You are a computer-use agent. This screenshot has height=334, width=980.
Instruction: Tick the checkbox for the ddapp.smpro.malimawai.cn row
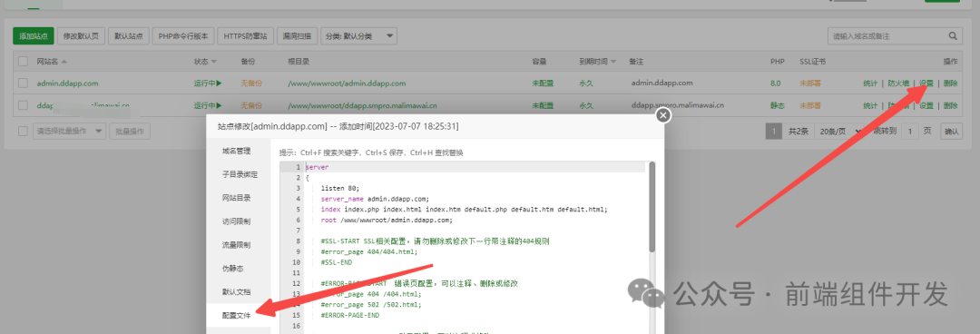point(23,105)
